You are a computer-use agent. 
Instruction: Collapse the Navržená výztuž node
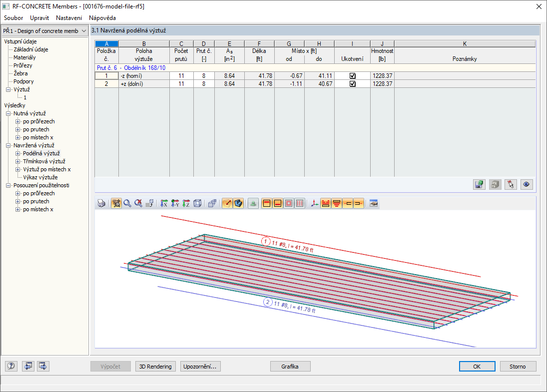point(8,145)
